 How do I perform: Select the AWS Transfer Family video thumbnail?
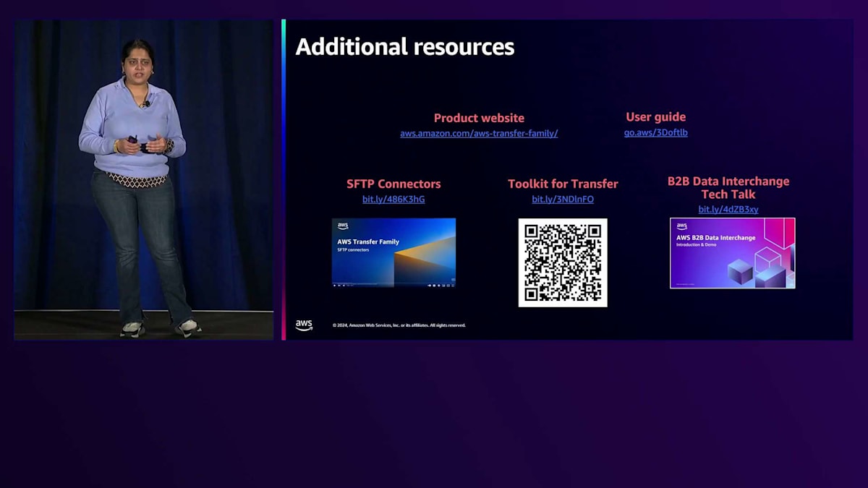393,253
